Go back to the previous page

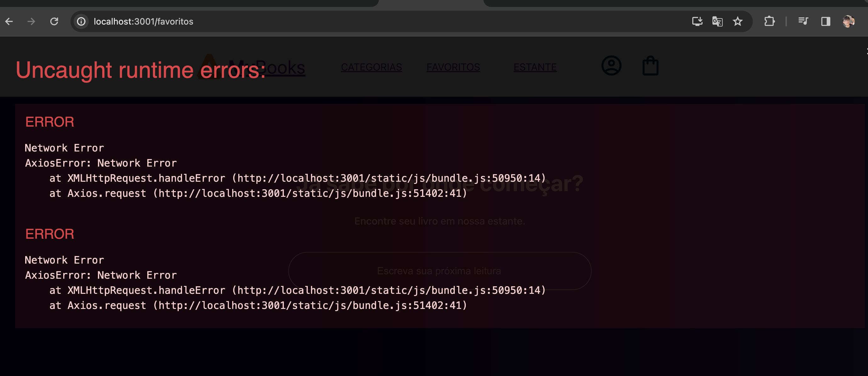(9, 22)
